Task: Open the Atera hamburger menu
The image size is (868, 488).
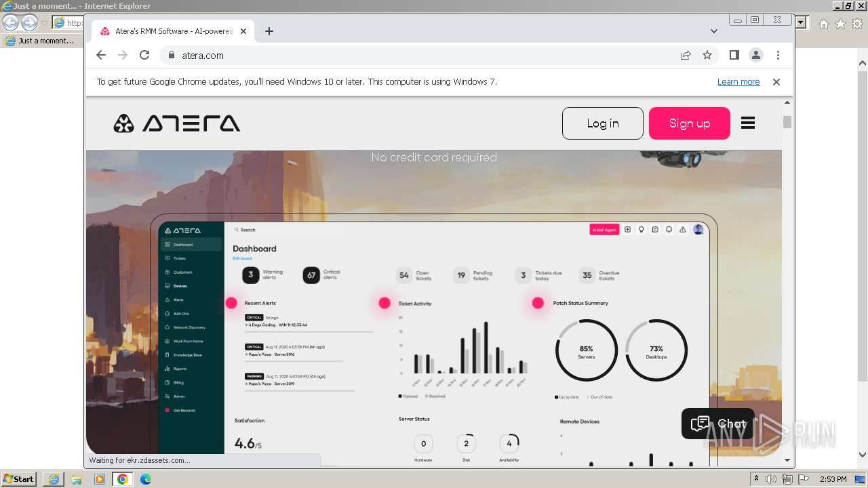Action: 748,123
